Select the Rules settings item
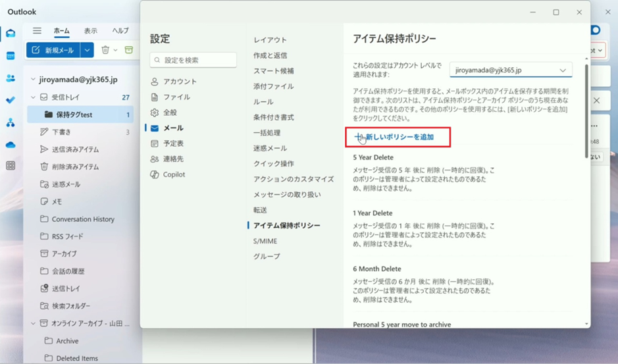618x364 pixels. coord(263,102)
